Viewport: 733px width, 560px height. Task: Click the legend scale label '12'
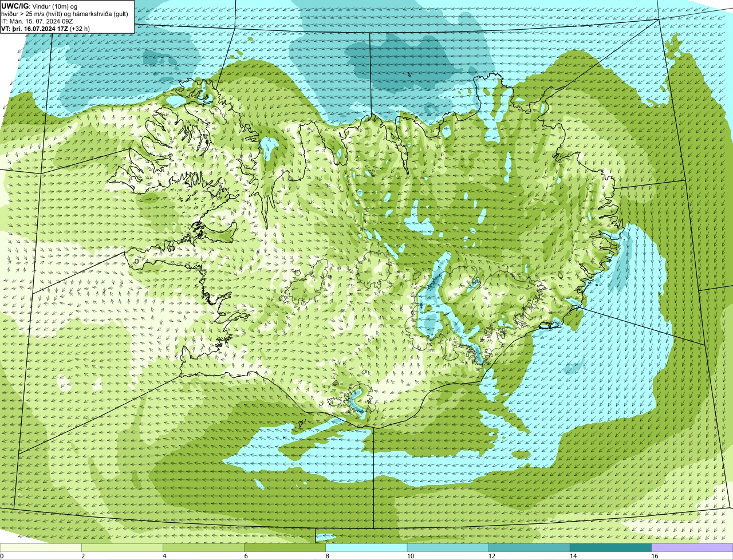491,556
